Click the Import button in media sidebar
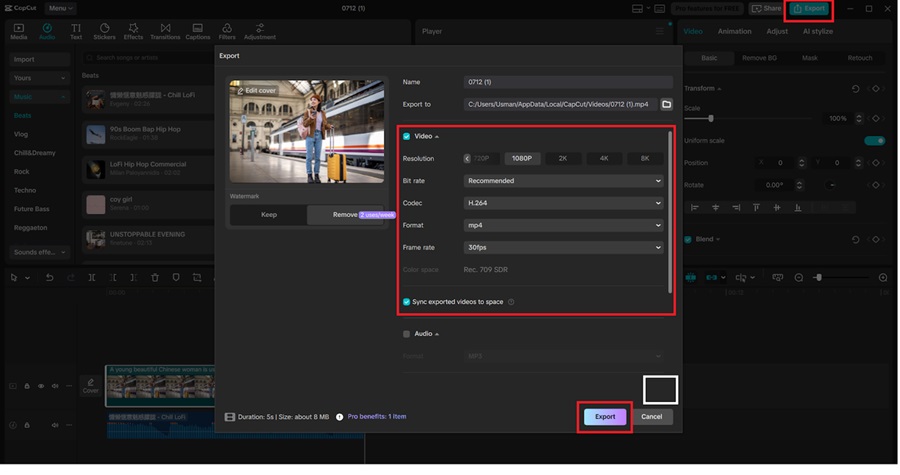This screenshot has height=475, width=900. coord(39,60)
